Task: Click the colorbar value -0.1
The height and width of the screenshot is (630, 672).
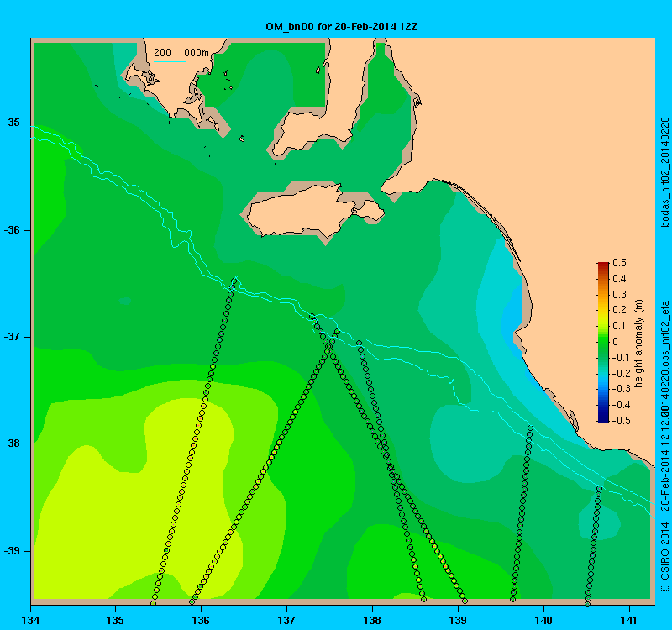Action: 620,358
